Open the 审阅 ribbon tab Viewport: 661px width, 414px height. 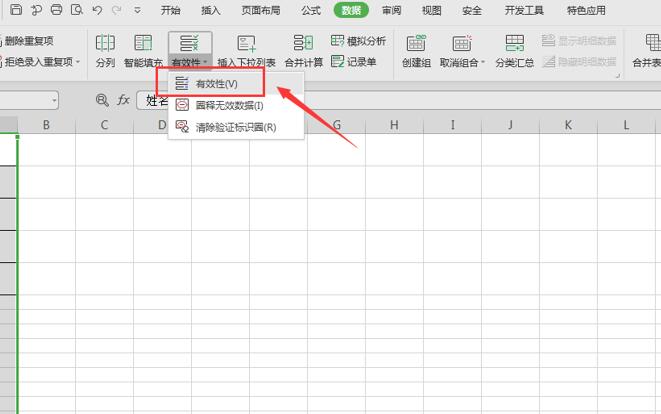tap(391, 10)
